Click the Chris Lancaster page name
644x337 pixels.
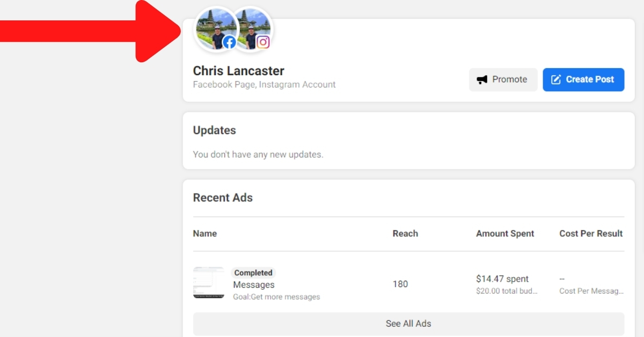[239, 71]
